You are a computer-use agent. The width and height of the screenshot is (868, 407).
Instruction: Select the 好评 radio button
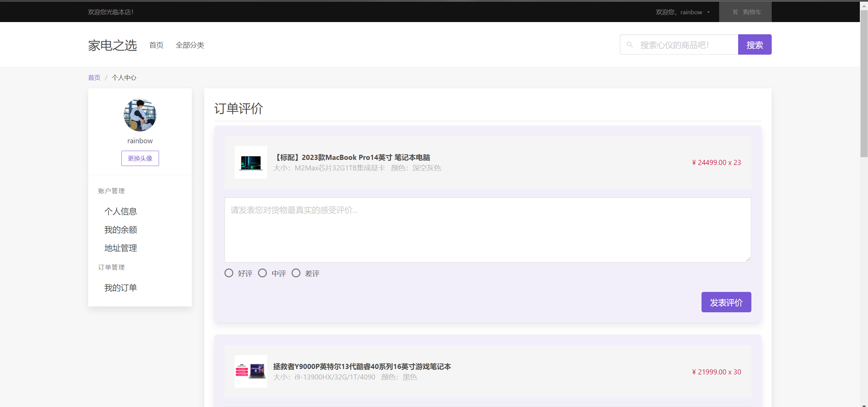click(x=229, y=273)
